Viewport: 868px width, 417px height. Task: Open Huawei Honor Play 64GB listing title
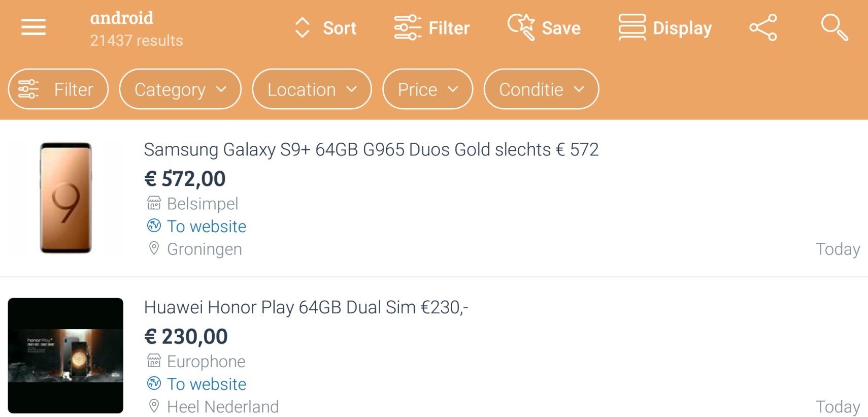[x=306, y=307]
